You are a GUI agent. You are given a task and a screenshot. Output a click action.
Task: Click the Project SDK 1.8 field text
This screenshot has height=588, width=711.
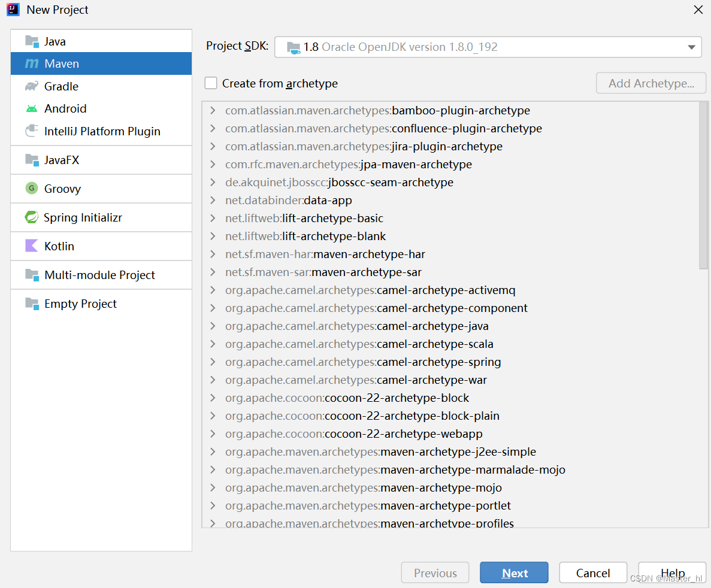(400, 47)
